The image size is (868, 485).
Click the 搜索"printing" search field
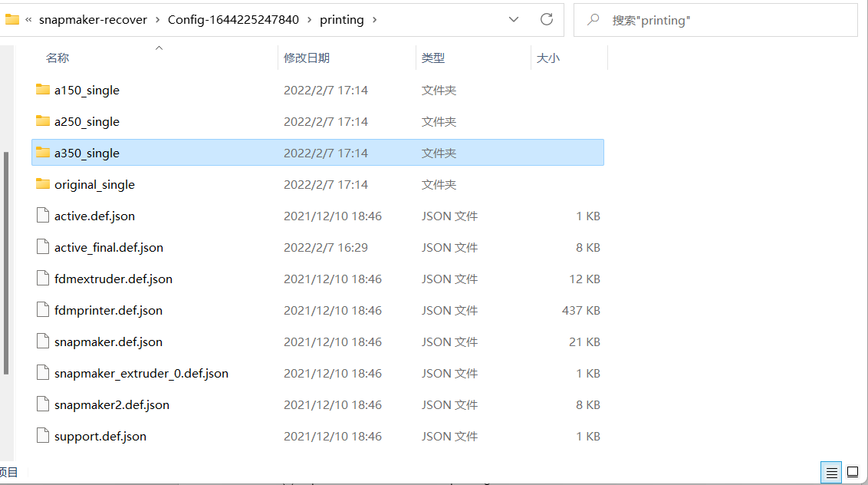(x=715, y=20)
